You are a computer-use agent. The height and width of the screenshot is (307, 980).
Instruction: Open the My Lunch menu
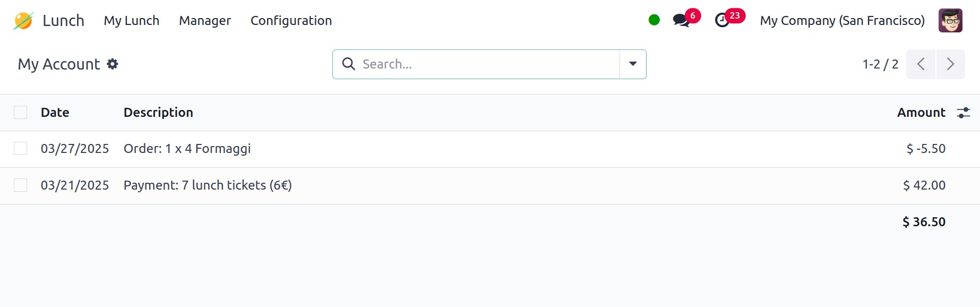point(132,21)
